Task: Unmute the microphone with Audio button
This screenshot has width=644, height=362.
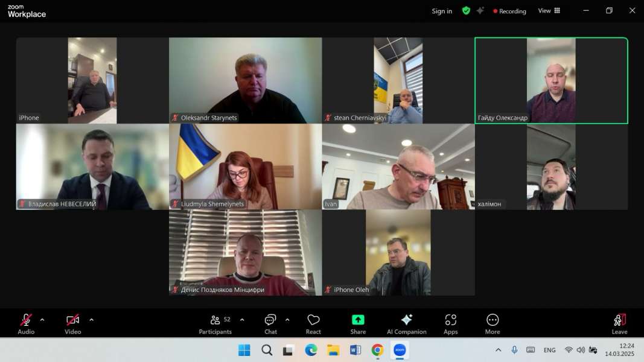Action: pos(26,323)
